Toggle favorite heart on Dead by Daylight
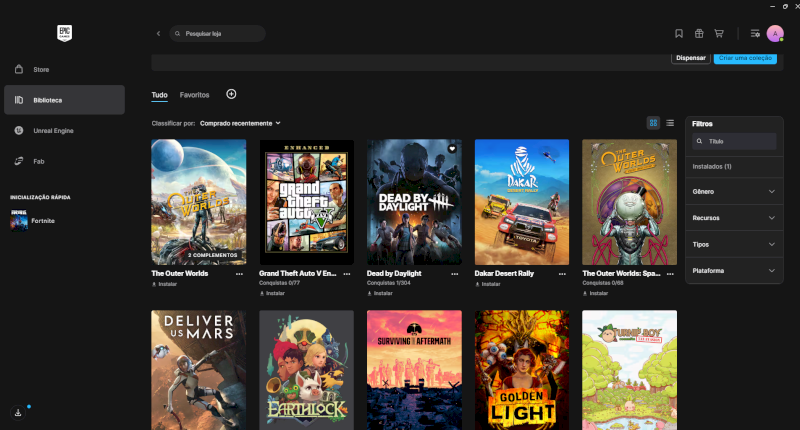Screen dimensions: 800x430 (x=452, y=149)
